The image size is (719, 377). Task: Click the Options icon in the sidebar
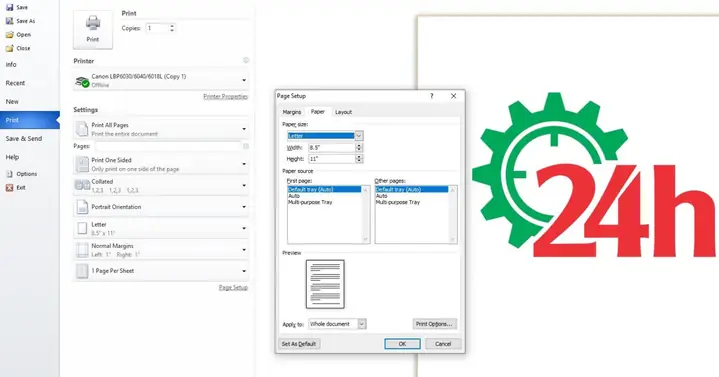(x=9, y=174)
